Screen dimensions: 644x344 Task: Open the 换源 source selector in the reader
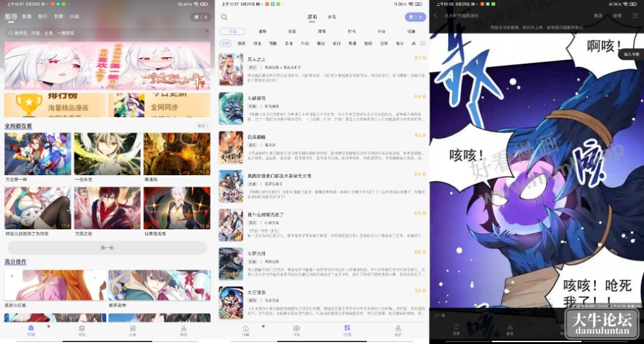[598, 15]
